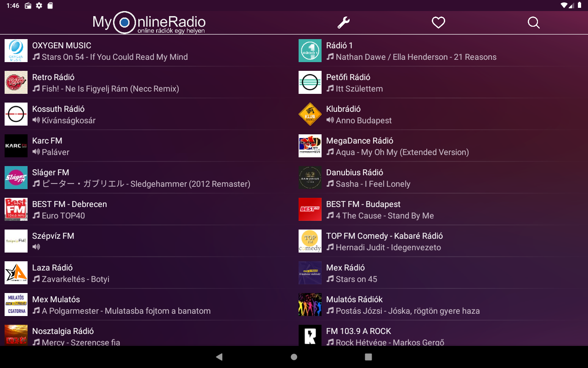Tap the FM 103.9 A ROCK logo

(x=310, y=335)
